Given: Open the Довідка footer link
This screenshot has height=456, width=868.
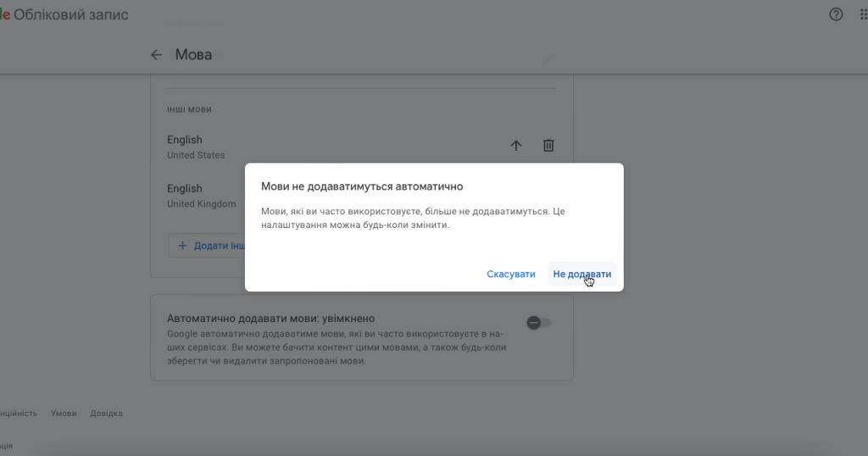Looking at the screenshot, I should click(107, 414).
